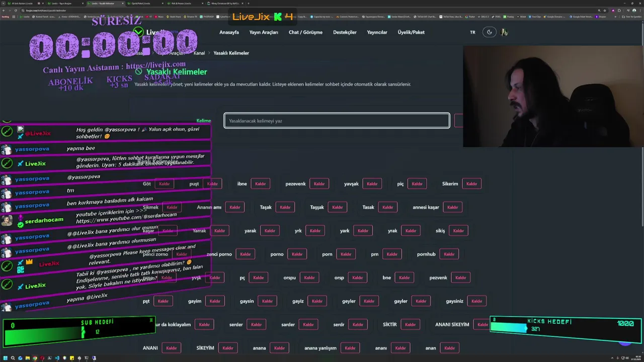
Task: Click the Yasaklı Kelimeler breadcrumb
Action: click(x=231, y=53)
